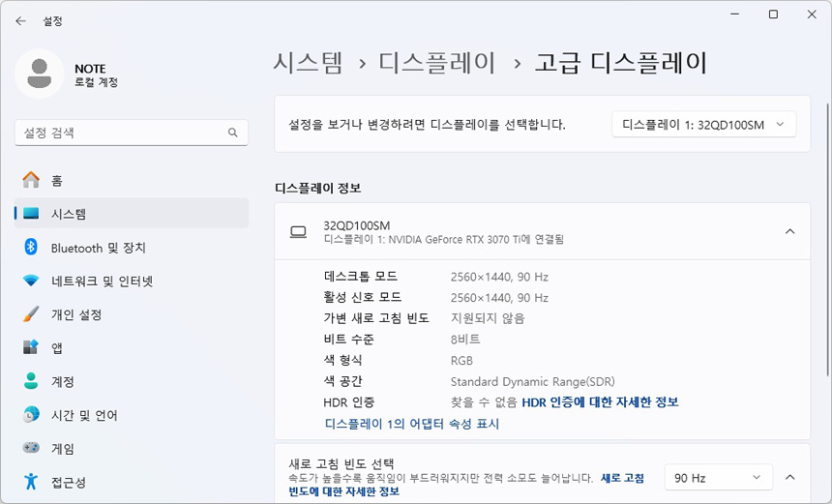Collapse the 32QD100SM display info section
832x504 pixels.
789,231
